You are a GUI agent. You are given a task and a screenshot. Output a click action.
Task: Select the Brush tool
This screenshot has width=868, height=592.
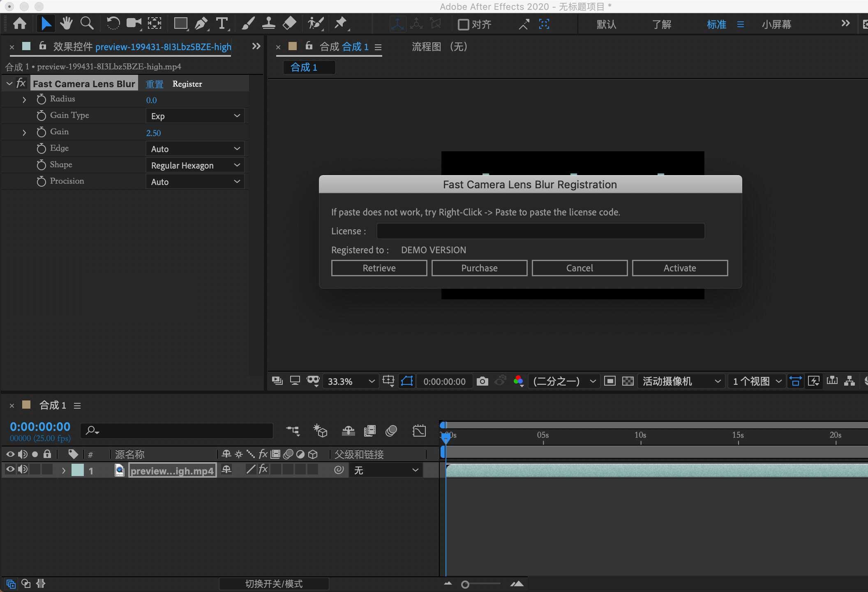(x=248, y=23)
